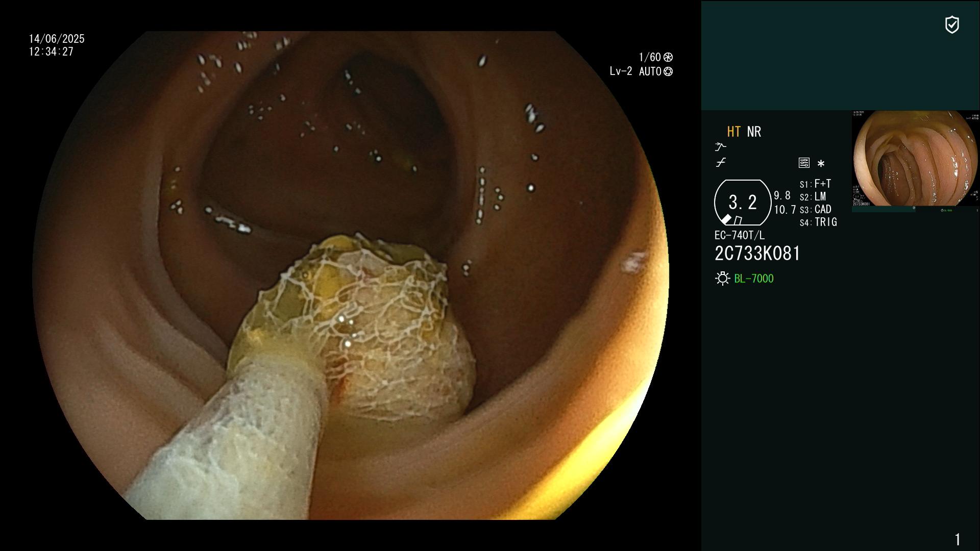Click the image counter number 1
Image resolution: width=980 pixels, height=551 pixels.
coord(958,539)
